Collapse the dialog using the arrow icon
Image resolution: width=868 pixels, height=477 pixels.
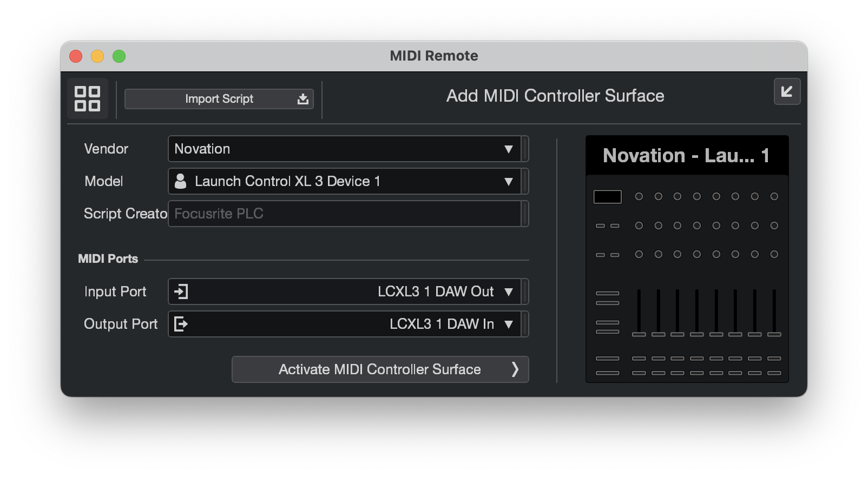click(x=787, y=91)
